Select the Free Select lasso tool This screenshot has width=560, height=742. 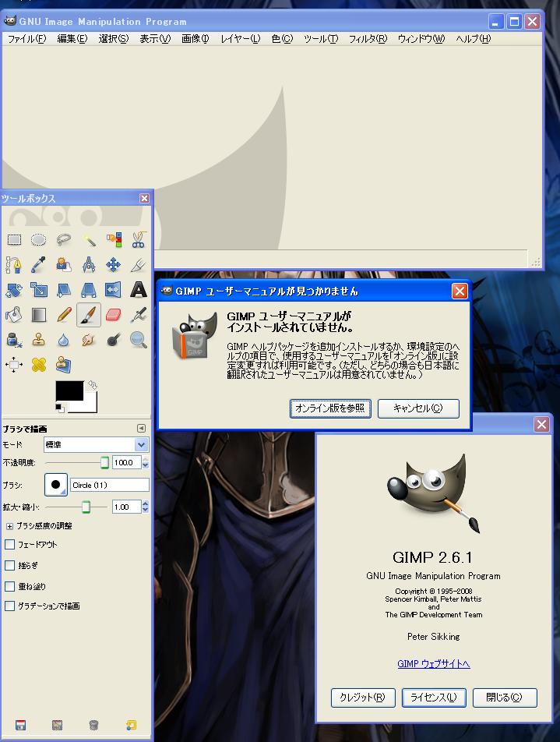pos(64,240)
